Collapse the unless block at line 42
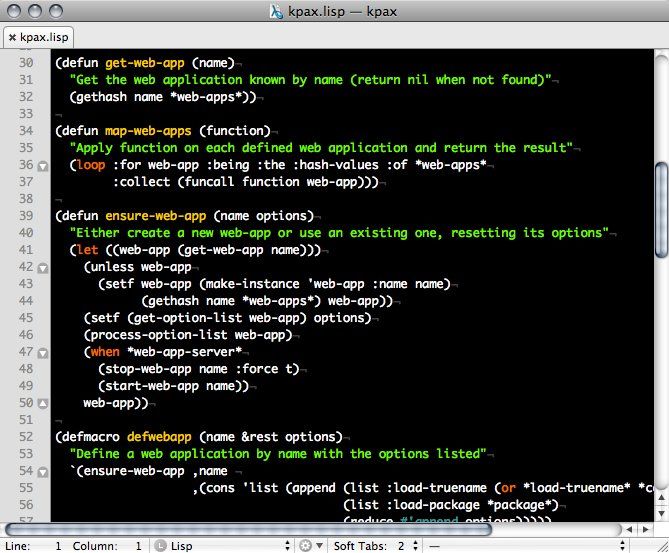669x553 pixels. 42,267
